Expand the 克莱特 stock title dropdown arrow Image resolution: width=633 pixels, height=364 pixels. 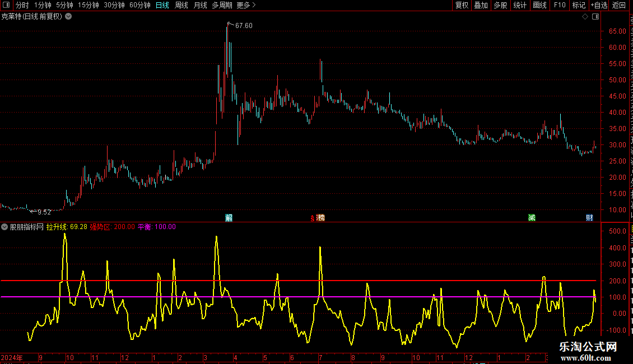click(x=69, y=17)
